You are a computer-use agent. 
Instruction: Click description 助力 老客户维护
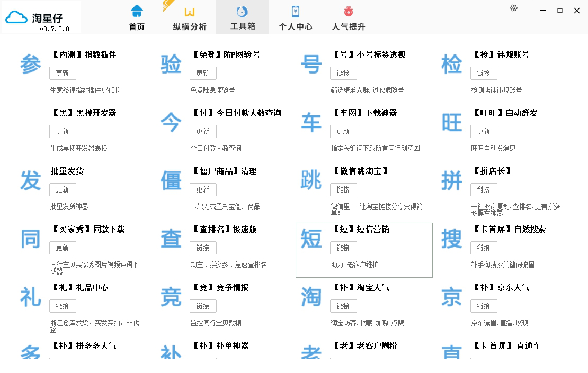click(x=355, y=265)
